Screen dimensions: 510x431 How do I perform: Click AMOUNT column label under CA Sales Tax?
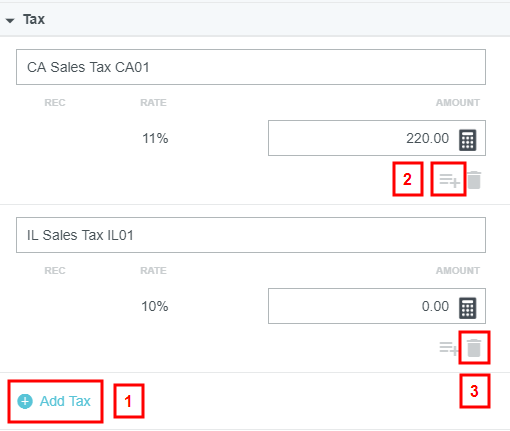pyautogui.click(x=458, y=103)
